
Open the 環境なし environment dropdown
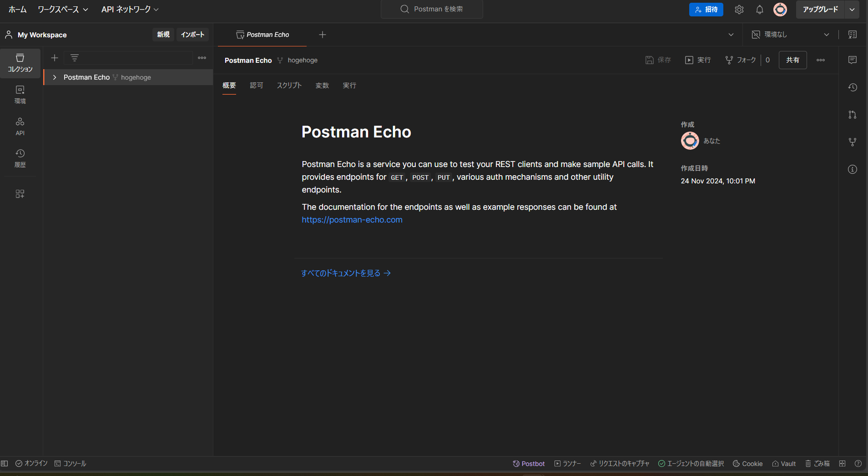[791, 35]
